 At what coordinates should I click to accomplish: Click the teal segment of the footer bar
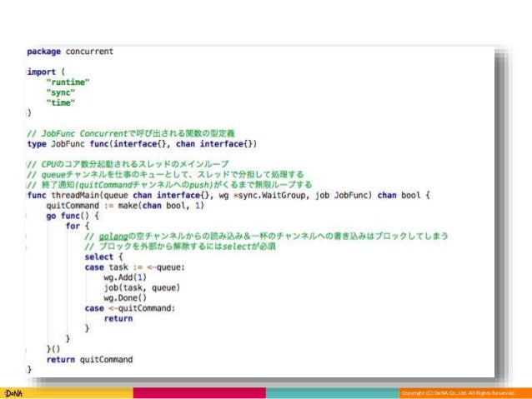(332, 392)
